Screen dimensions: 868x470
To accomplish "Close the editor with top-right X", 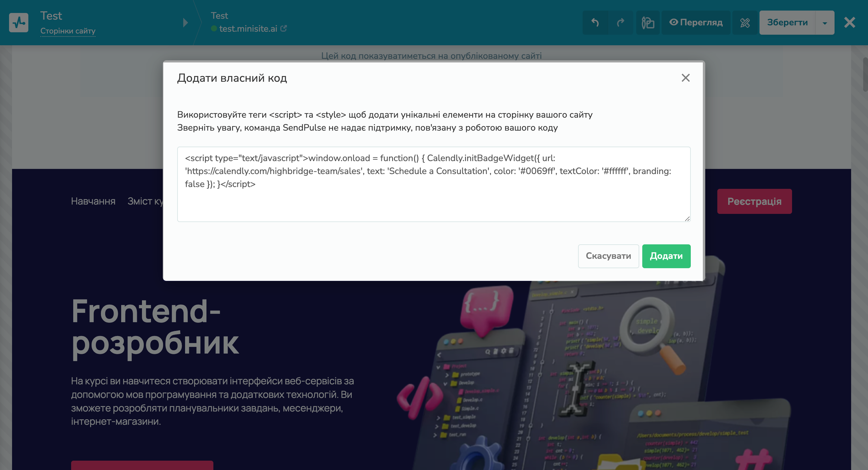I will tap(850, 23).
